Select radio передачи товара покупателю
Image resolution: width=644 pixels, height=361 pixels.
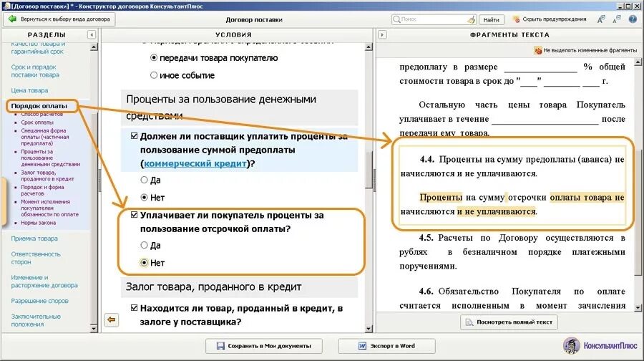[x=154, y=58]
